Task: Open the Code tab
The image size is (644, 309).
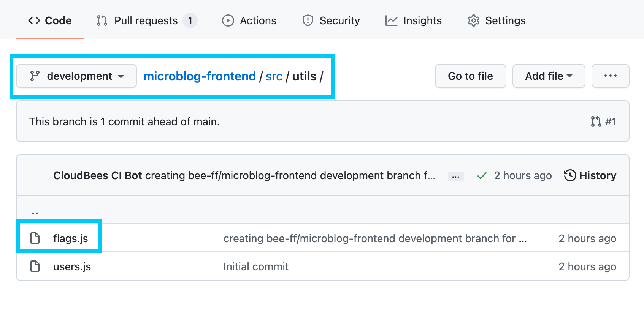Action: (x=50, y=20)
